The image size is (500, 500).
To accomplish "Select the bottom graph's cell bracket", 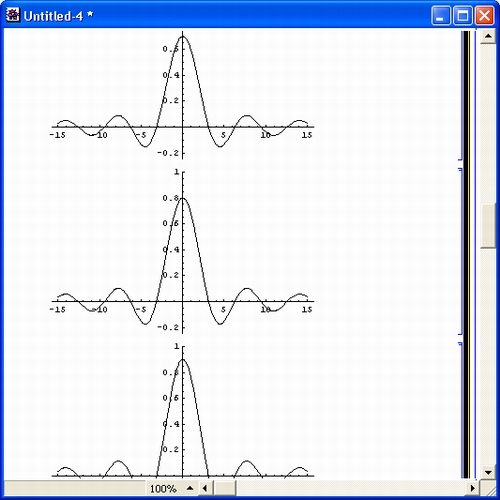I will 460,410.
